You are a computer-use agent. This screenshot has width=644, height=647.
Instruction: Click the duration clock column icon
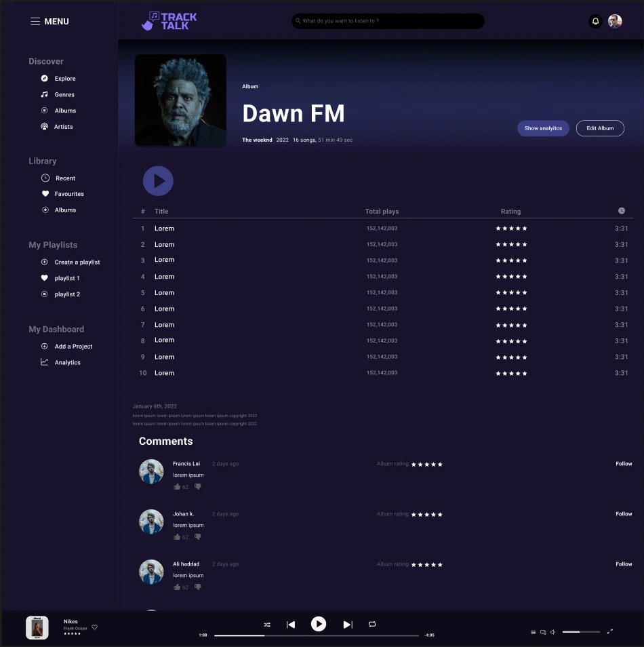(622, 211)
